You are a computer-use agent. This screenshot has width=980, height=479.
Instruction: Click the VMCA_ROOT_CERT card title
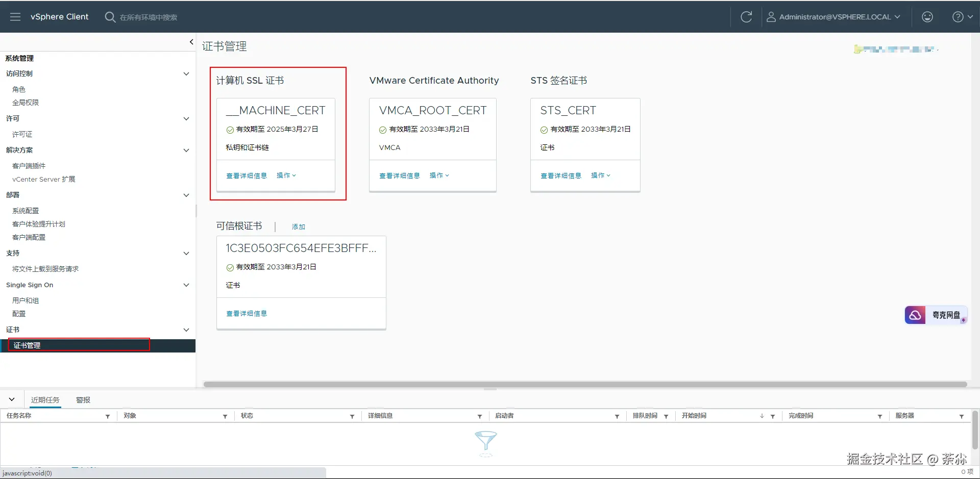pyautogui.click(x=433, y=110)
